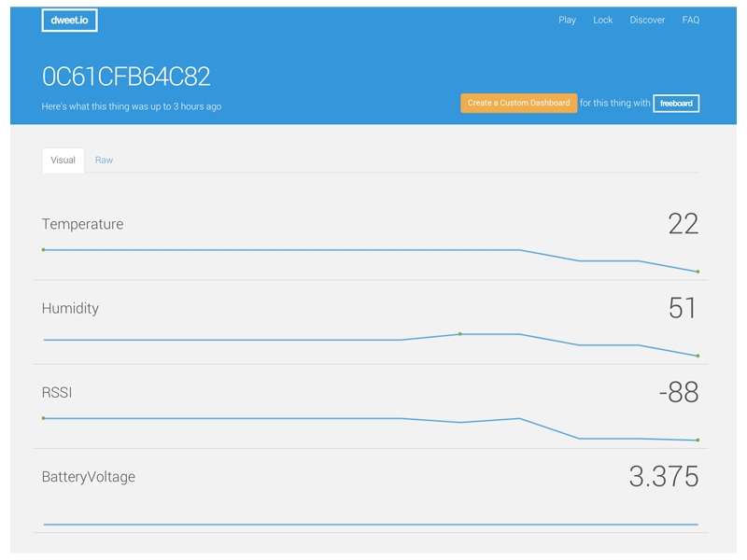The image size is (747, 560).
Task: Click 'for this thing with' text
Action: 614,103
